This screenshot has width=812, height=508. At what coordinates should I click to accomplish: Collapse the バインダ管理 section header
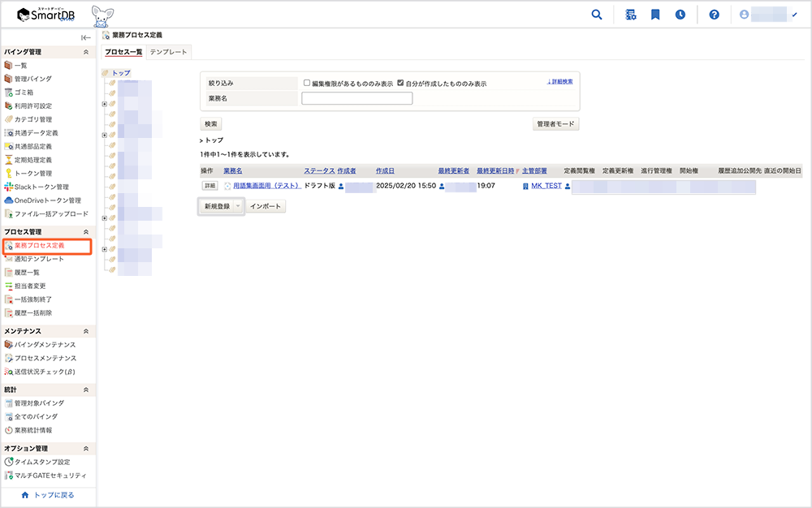[84, 52]
